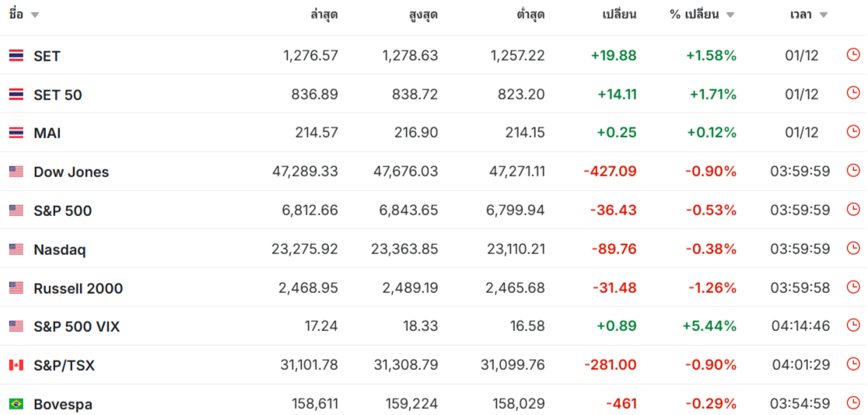Click the เปลี่ยน column header
The height and width of the screenshot is (415, 868).
619,15
